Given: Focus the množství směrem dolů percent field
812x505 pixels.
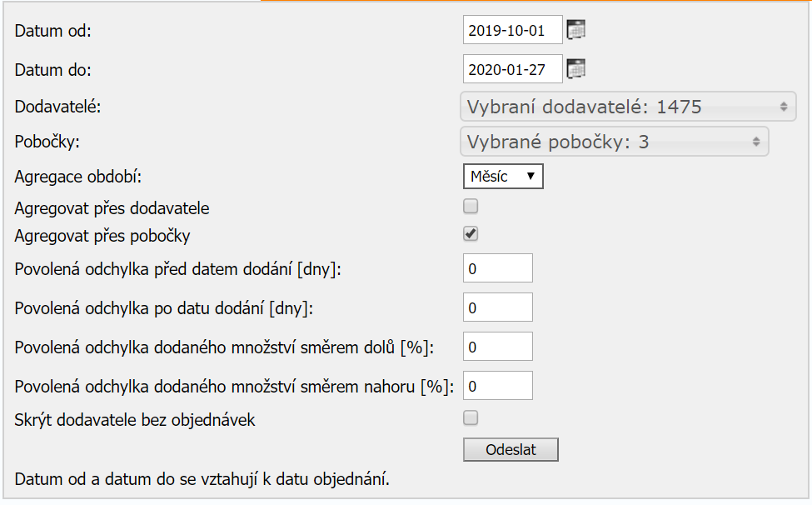Looking at the screenshot, I should tap(497, 347).
